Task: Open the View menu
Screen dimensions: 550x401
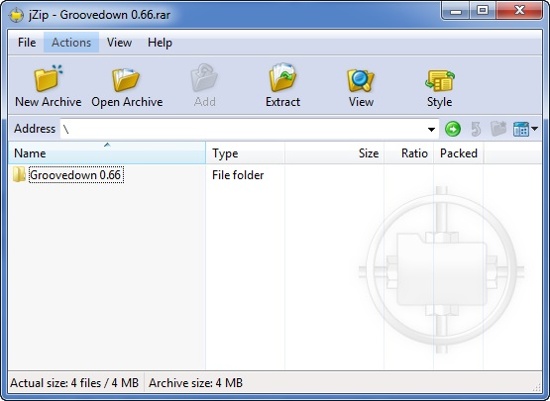Action: [x=119, y=42]
